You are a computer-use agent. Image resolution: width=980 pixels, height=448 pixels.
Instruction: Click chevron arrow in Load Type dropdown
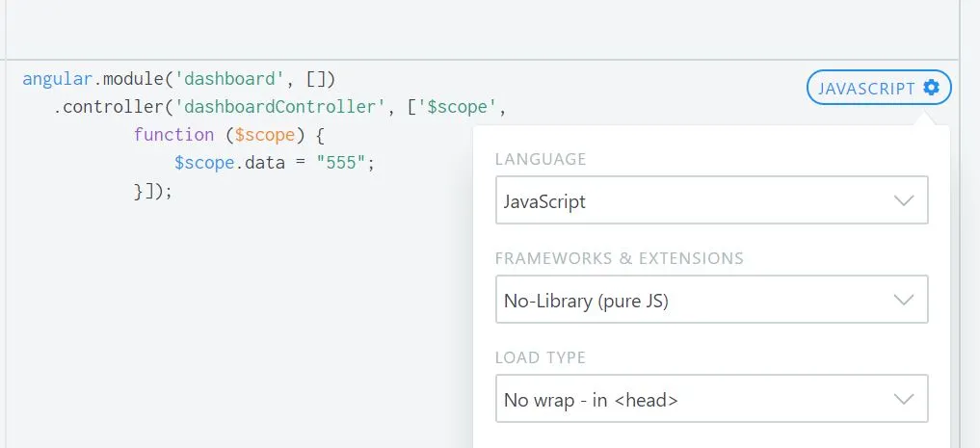click(904, 399)
